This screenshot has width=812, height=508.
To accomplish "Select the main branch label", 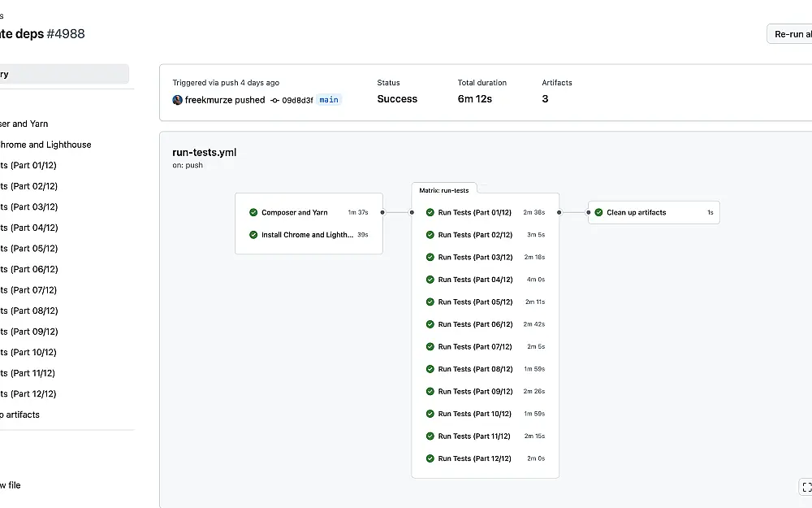I will [x=329, y=100].
